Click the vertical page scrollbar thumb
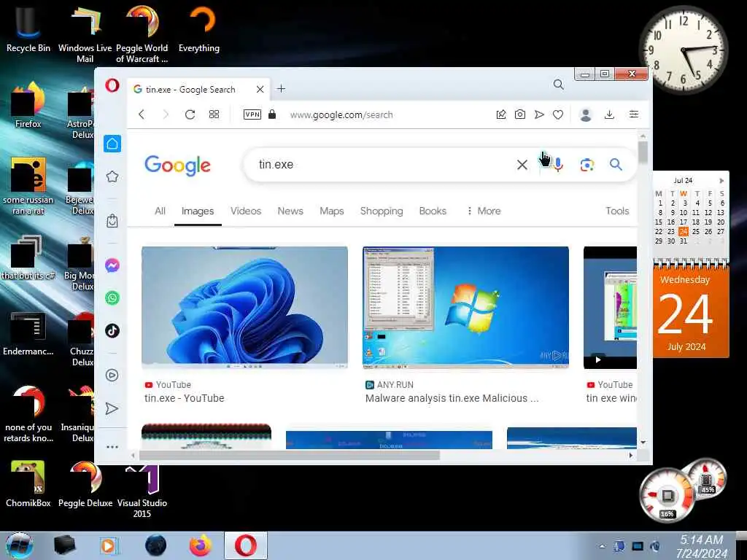Image resolution: width=747 pixels, height=560 pixels. (x=643, y=152)
